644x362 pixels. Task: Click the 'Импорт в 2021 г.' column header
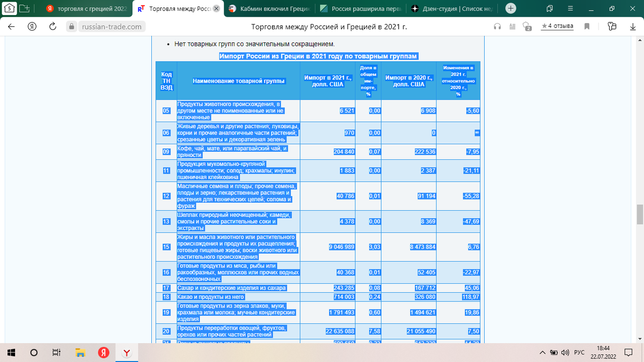[x=327, y=81]
